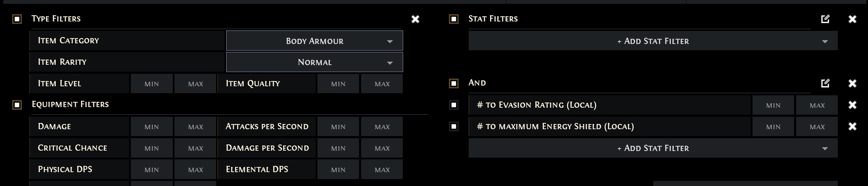868x186 pixels.
Task: Click the Damage per Second min field
Action: 338,148
